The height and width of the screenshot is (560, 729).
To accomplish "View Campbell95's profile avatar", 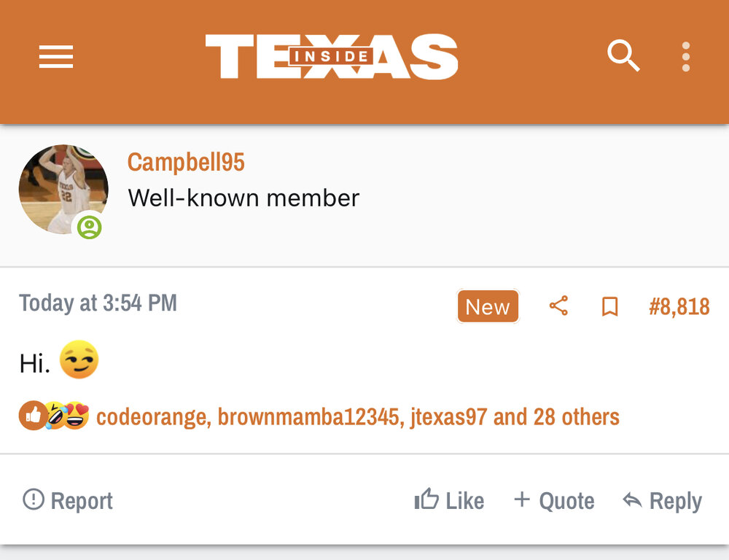I will 63,188.
